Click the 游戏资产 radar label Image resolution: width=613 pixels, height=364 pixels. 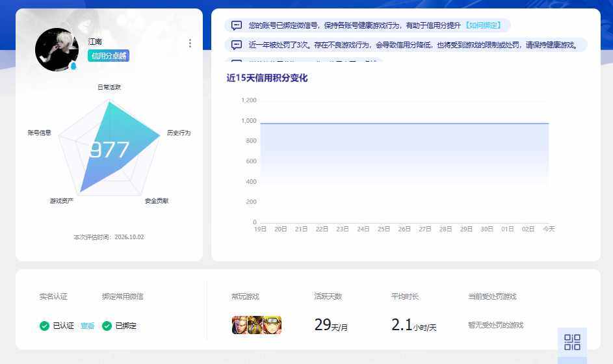[61, 201]
